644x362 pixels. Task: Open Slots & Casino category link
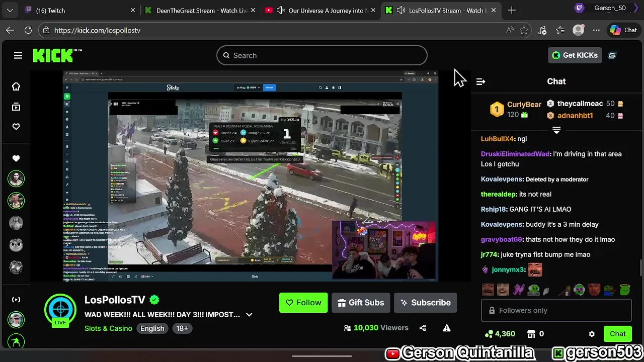point(108,328)
